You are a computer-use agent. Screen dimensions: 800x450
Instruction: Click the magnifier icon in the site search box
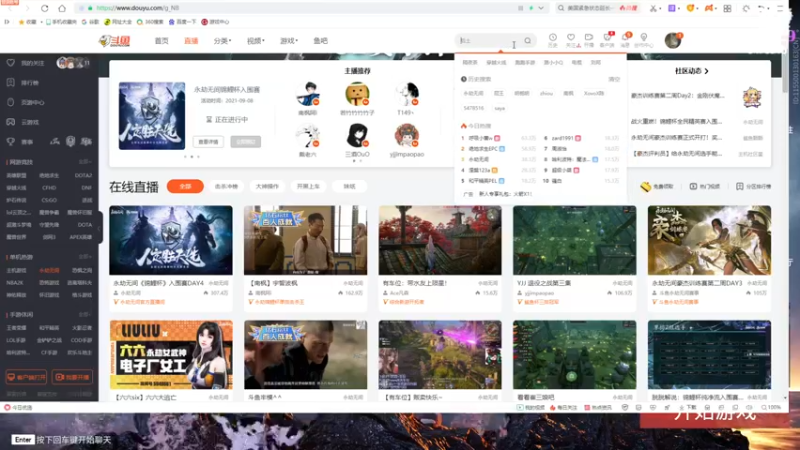point(528,41)
